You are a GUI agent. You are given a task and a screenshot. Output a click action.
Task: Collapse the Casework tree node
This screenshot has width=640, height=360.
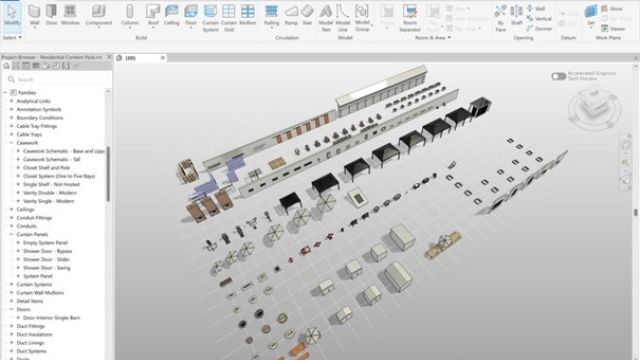pos(11,143)
